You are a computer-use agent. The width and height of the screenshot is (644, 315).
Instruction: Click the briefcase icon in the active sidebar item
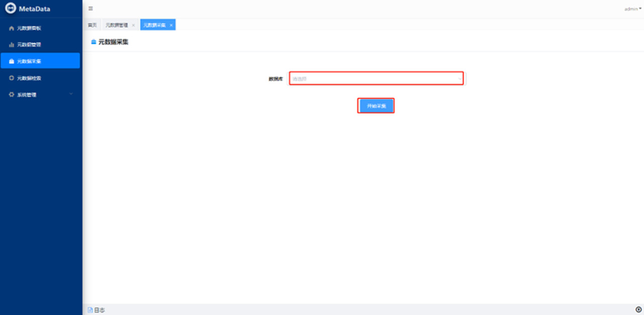[x=12, y=61]
